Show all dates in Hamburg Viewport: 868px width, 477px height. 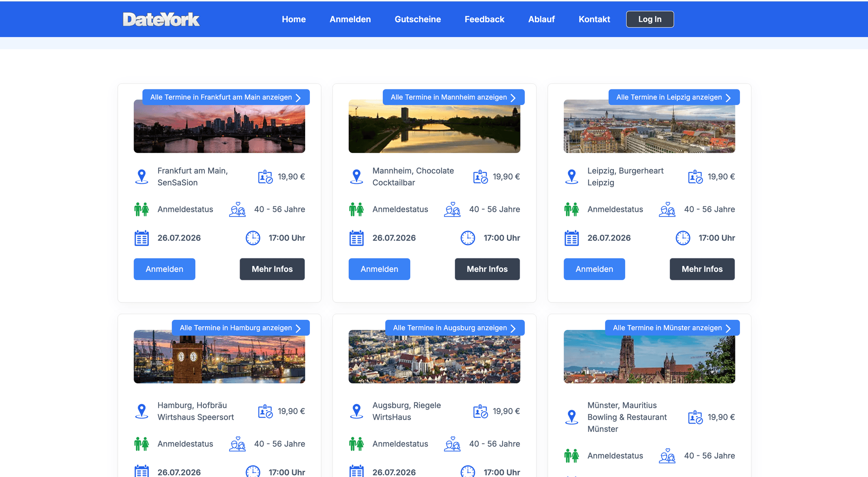tap(241, 328)
